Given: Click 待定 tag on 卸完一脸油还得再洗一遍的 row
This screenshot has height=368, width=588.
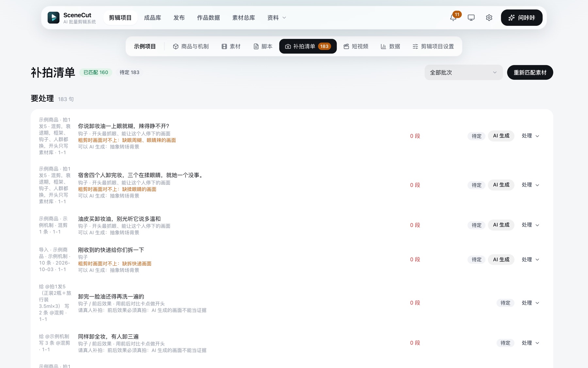Looking at the screenshot, I should coord(505,303).
